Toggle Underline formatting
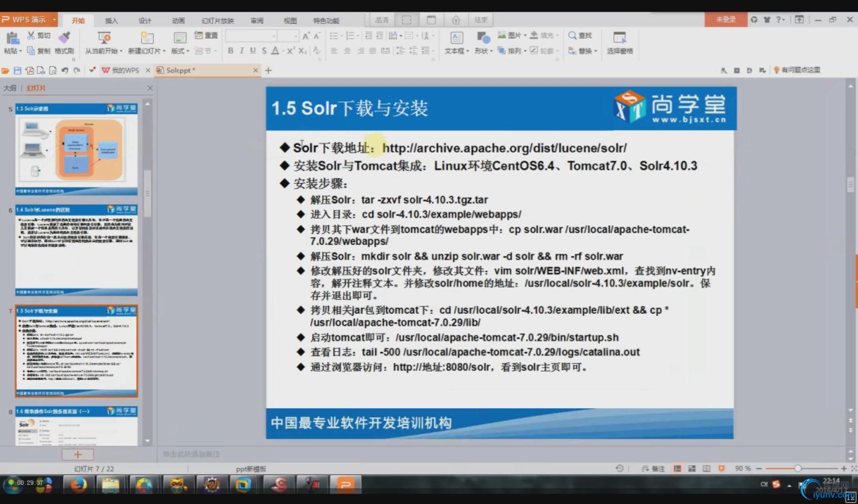Image resolution: width=858 pixels, height=504 pixels. coord(253,51)
